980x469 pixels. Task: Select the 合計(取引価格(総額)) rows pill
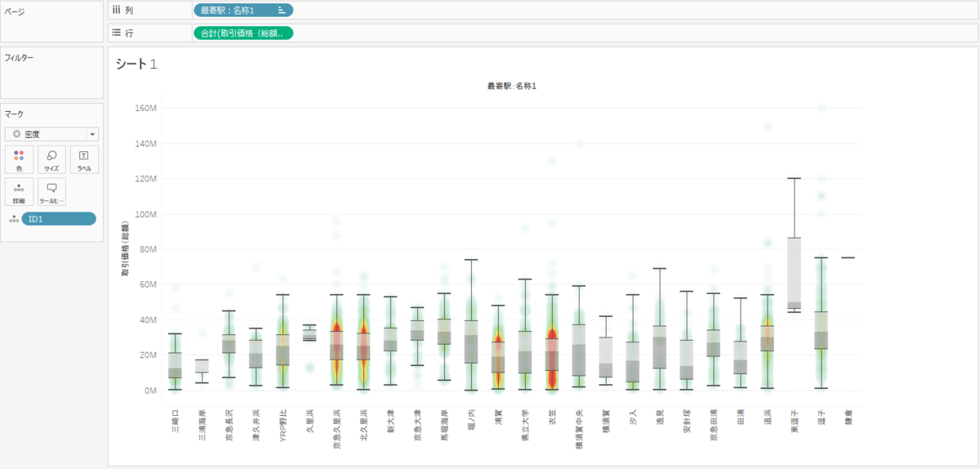tap(243, 33)
